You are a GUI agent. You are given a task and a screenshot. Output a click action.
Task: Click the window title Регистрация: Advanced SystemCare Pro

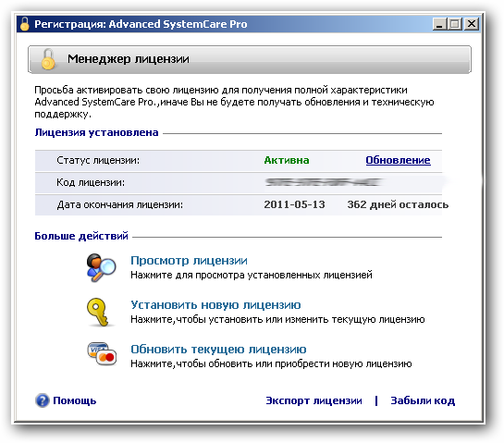point(141,24)
